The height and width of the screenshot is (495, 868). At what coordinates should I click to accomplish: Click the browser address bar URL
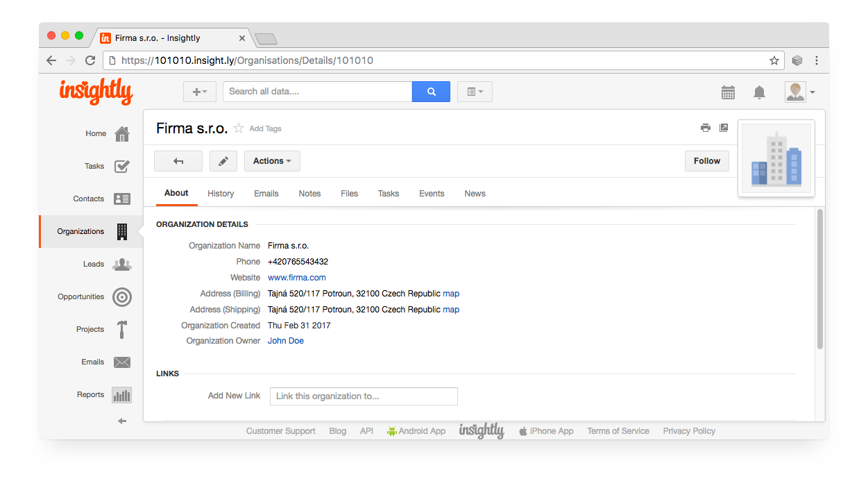click(444, 60)
